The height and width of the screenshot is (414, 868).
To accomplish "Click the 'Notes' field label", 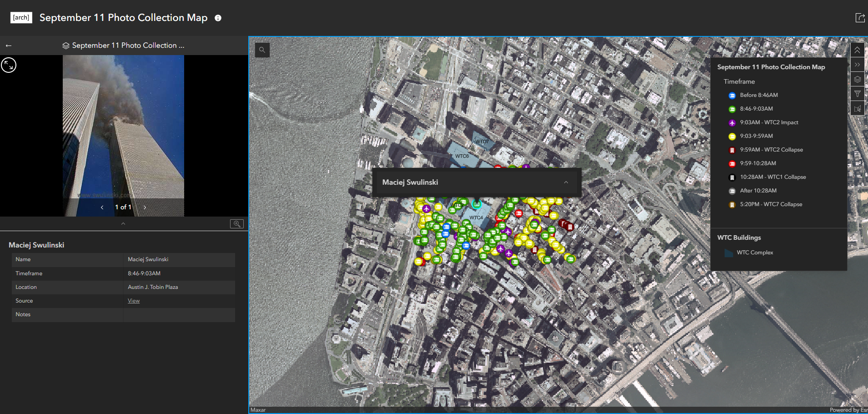I will coord(23,314).
